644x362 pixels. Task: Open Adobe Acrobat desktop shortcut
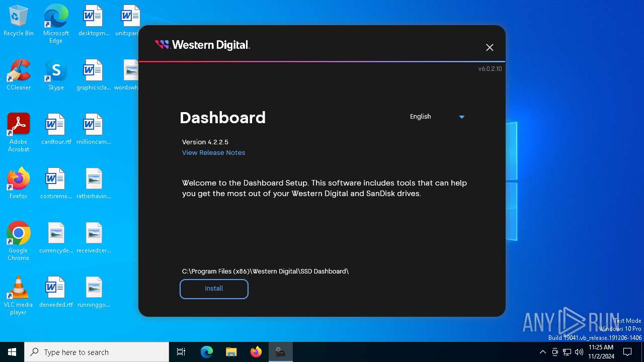click(19, 133)
